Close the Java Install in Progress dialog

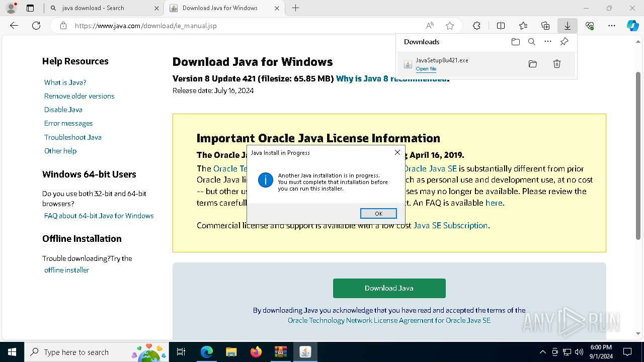(x=397, y=152)
